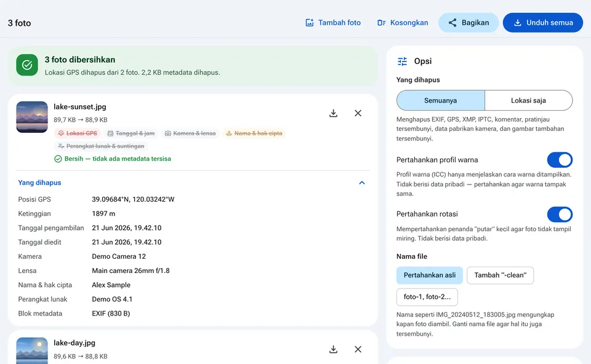Open the lake-sunset.jpg thumbnail
This screenshot has height=364, width=591.
[32, 117]
